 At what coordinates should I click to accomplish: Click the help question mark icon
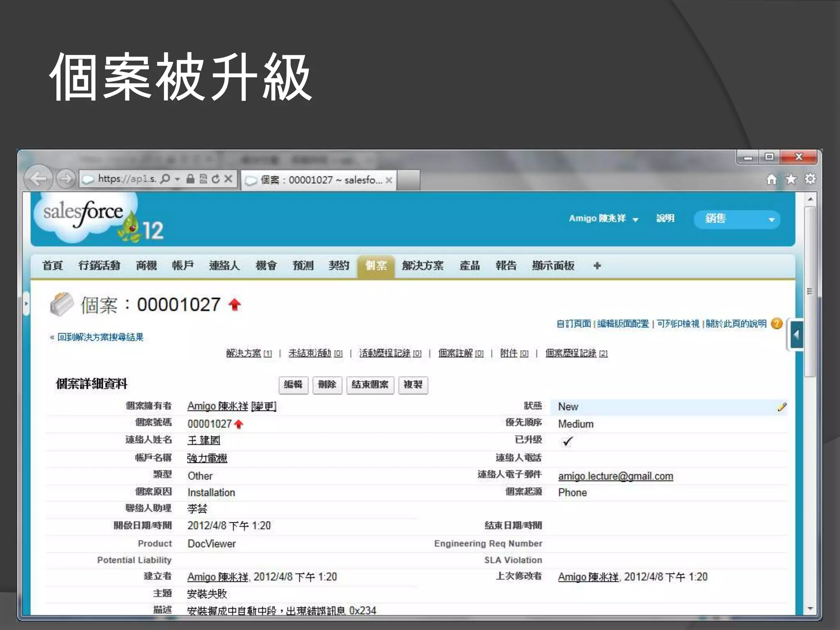pyautogui.click(x=776, y=324)
